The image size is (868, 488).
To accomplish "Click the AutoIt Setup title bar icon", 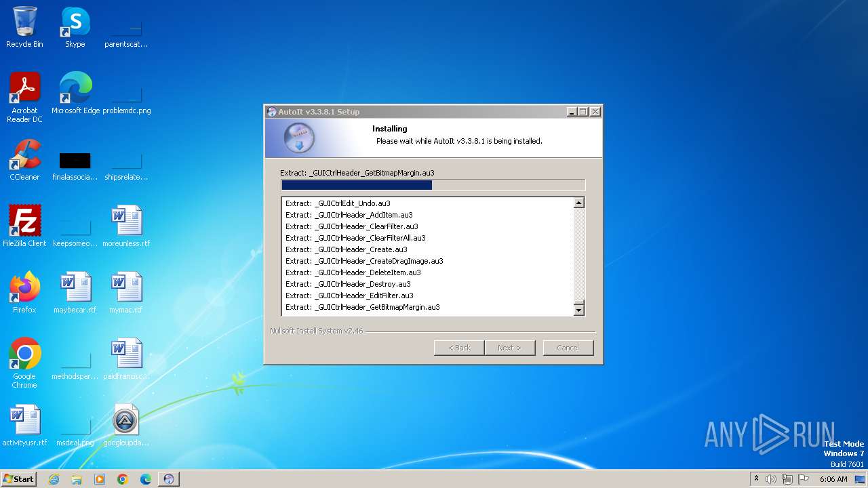I will pos(272,112).
